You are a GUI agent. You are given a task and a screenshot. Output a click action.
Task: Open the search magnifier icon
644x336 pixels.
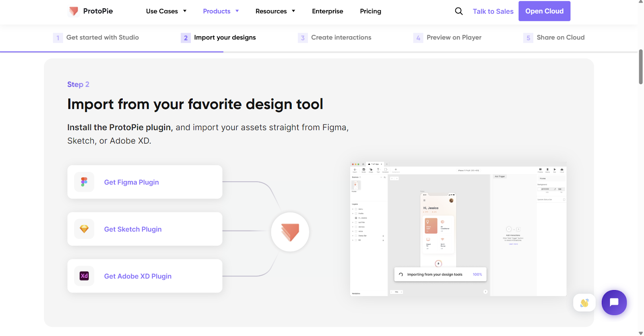(458, 11)
